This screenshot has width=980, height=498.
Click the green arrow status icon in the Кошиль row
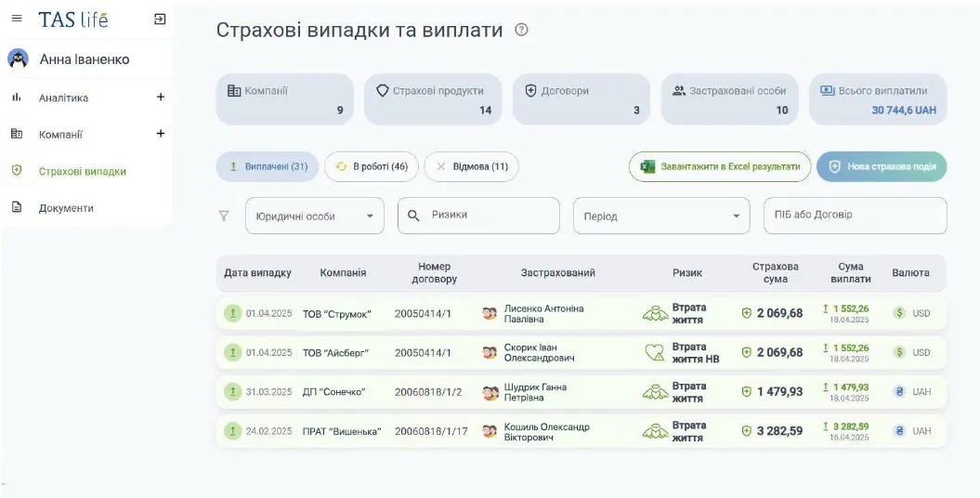tap(232, 430)
